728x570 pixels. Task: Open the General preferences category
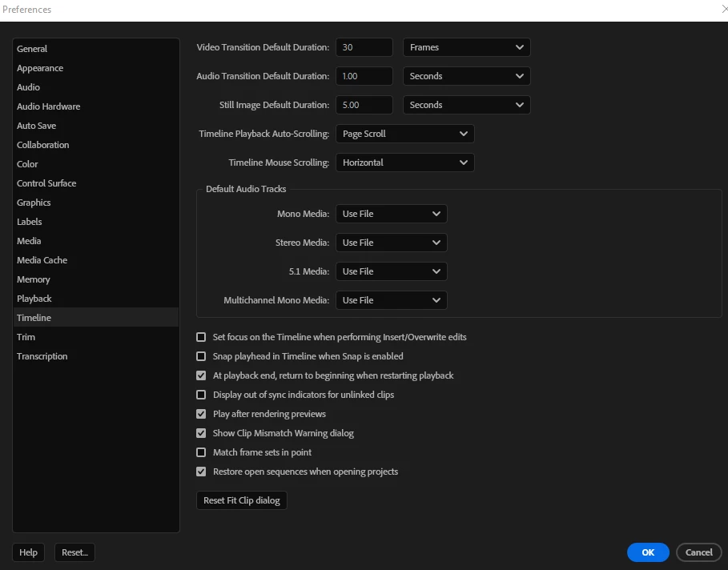95,49
